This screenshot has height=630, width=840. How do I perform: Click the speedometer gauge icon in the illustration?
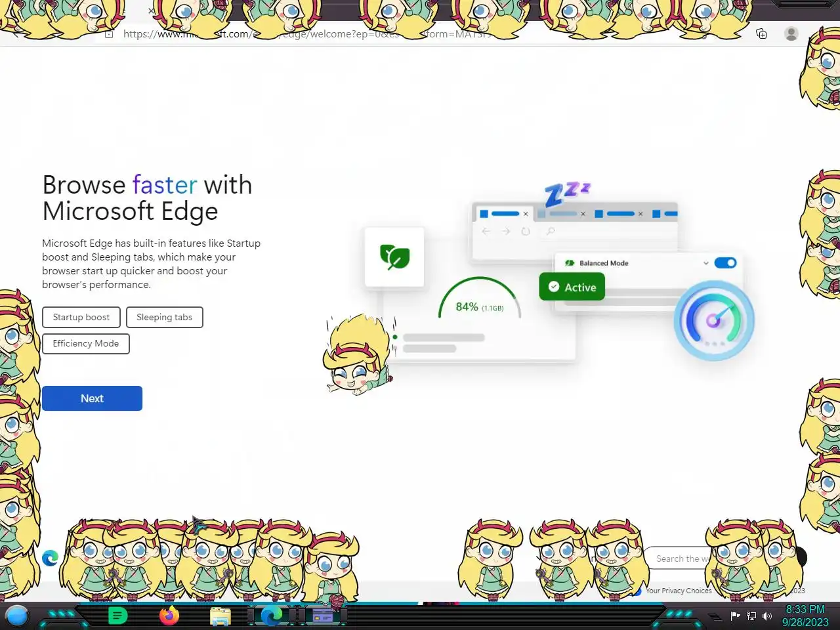(x=714, y=320)
